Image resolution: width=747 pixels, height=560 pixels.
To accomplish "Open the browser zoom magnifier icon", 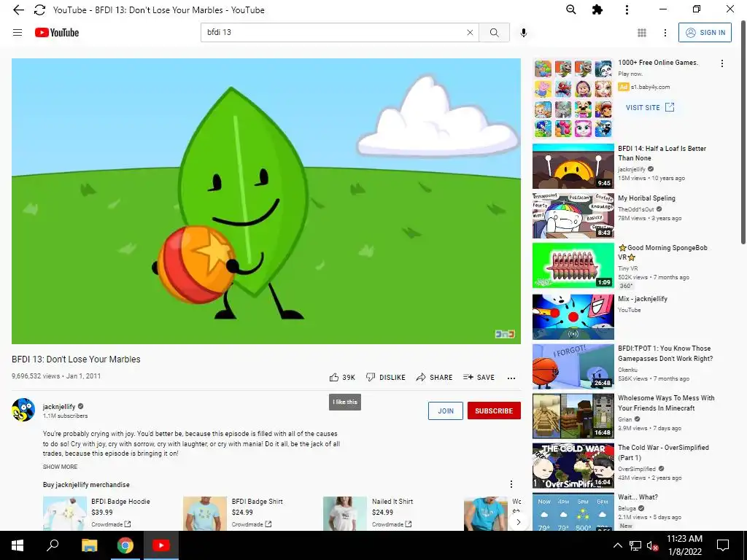I will (570, 9).
